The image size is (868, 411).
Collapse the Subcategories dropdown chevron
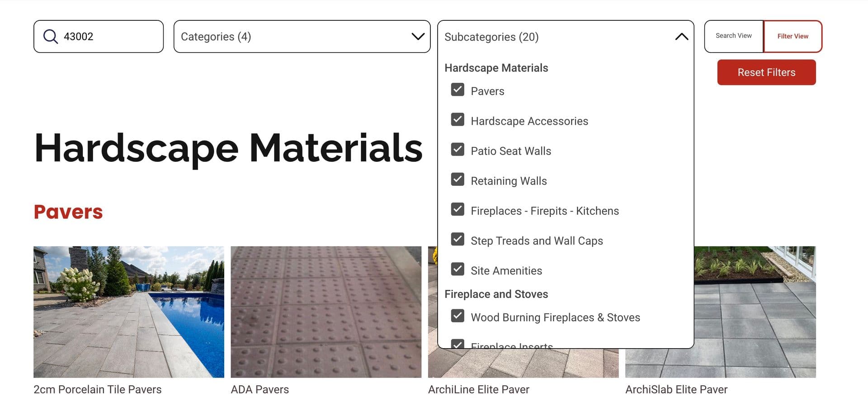click(681, 37)
